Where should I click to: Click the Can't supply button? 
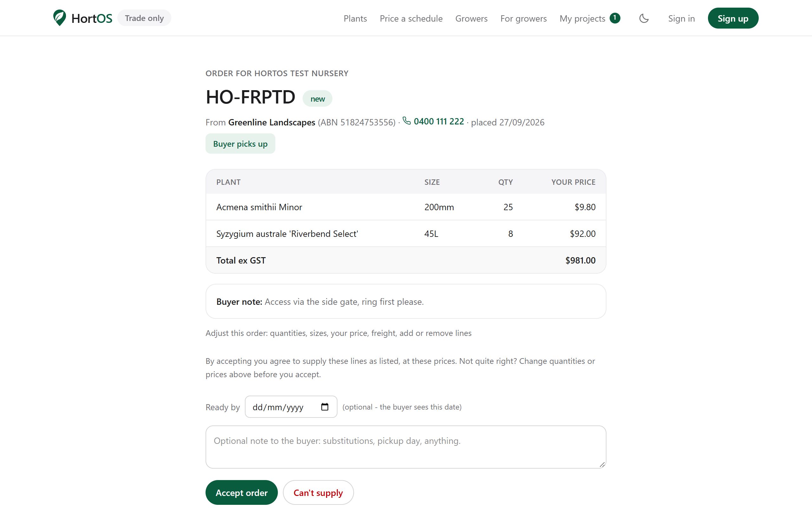[x=318, y=492]
